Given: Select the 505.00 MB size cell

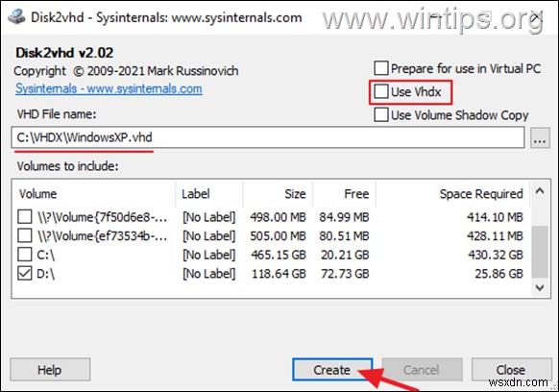Looking at the screenshot, I should 279,235.
